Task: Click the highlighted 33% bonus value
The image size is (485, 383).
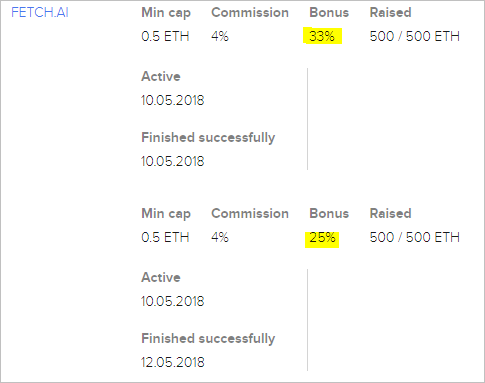Action: tap(322, 36)
